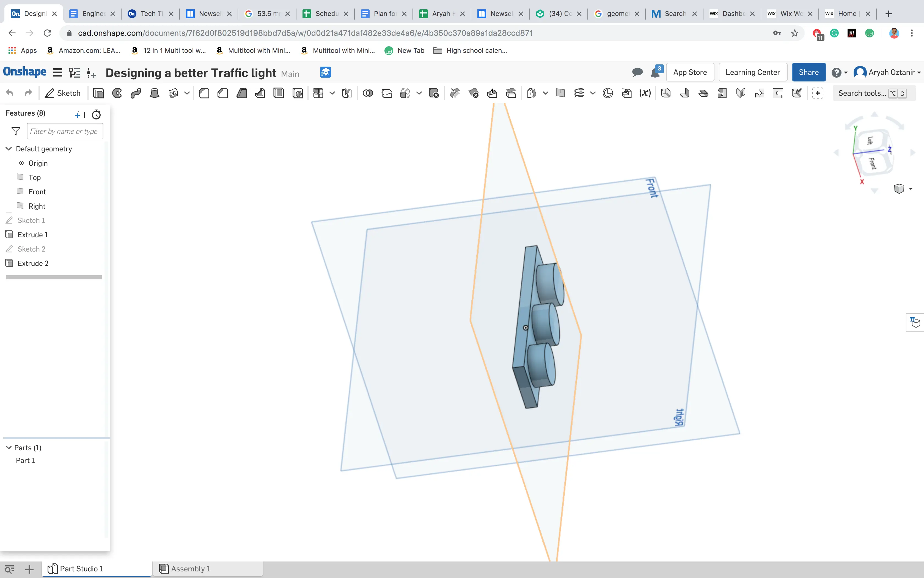Viewport: 924px width, 578px height.
Task: Select the Chamfer tool
Action: click(x=222, y=93)
